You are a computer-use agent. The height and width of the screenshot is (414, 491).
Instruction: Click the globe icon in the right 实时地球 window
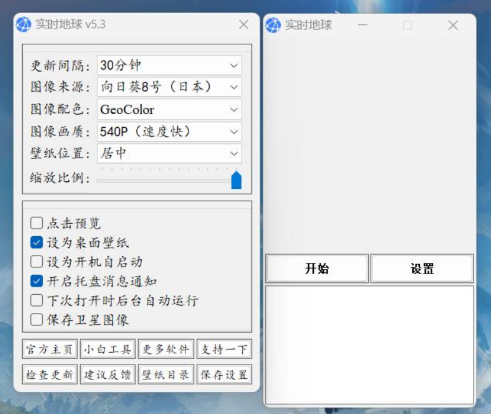coord(273,25)
